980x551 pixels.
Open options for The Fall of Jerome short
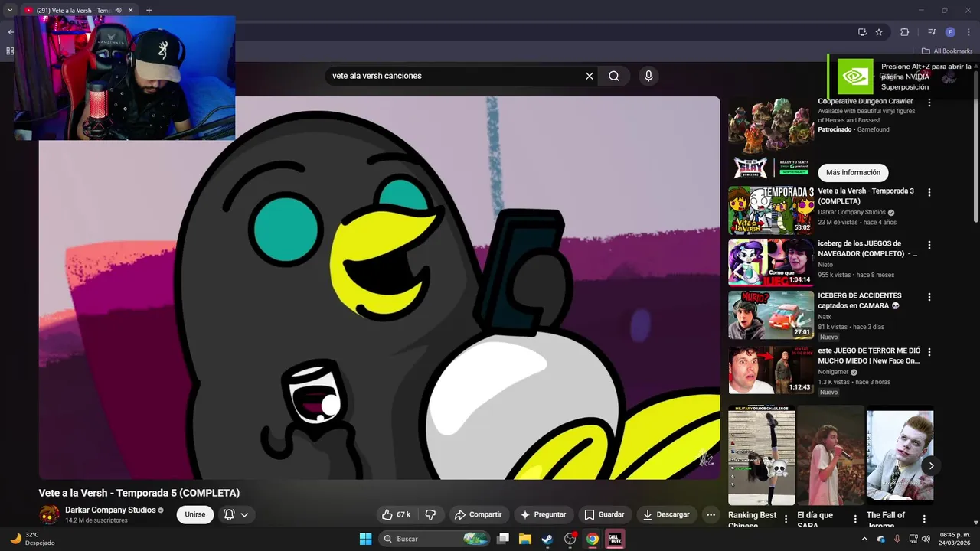coord(924,519)
